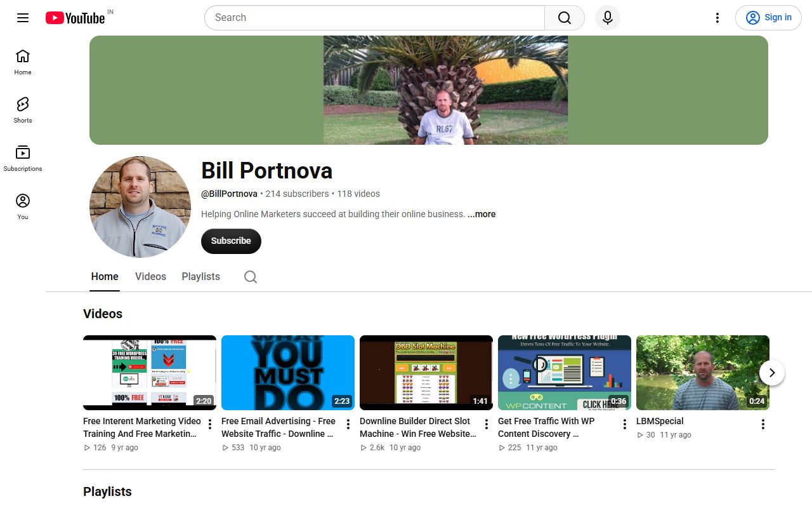Click the search magnifier button
812x508 pixels.
[x=565, y=18]
